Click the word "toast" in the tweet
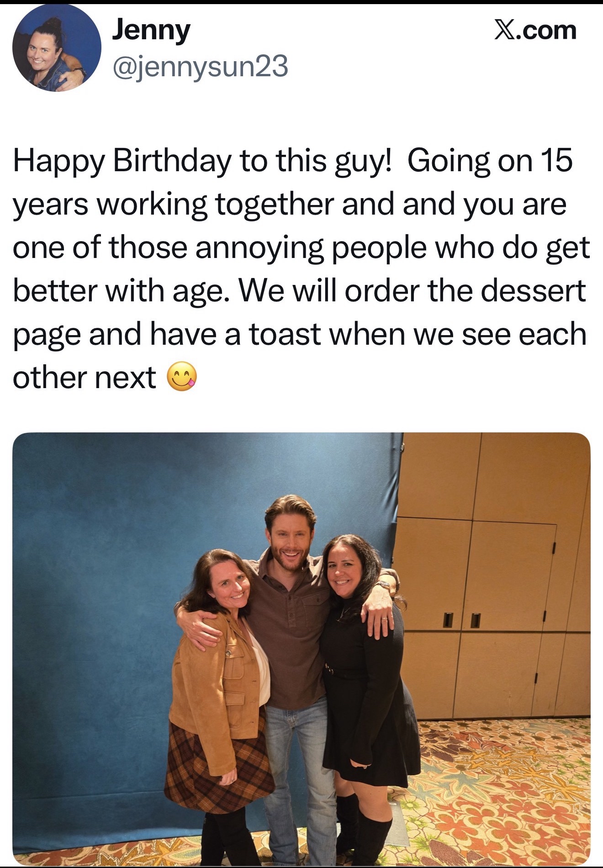 coord(285,335)
